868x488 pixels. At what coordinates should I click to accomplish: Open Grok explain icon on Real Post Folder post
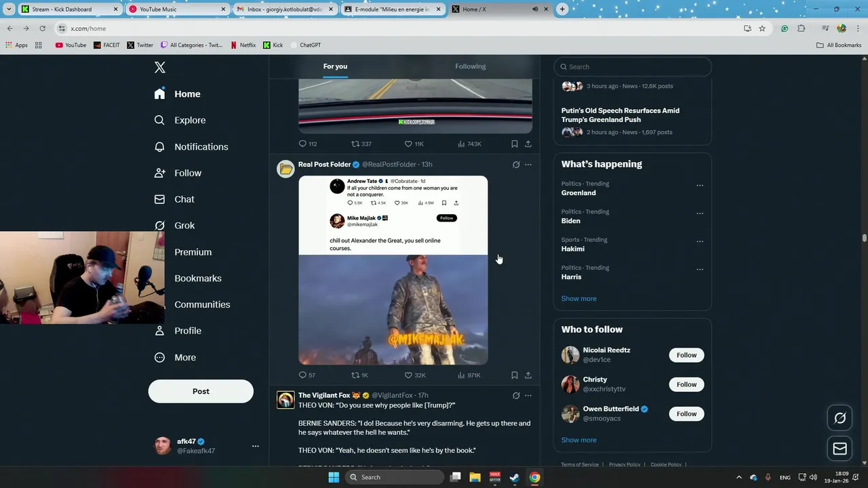click(516, 165)
